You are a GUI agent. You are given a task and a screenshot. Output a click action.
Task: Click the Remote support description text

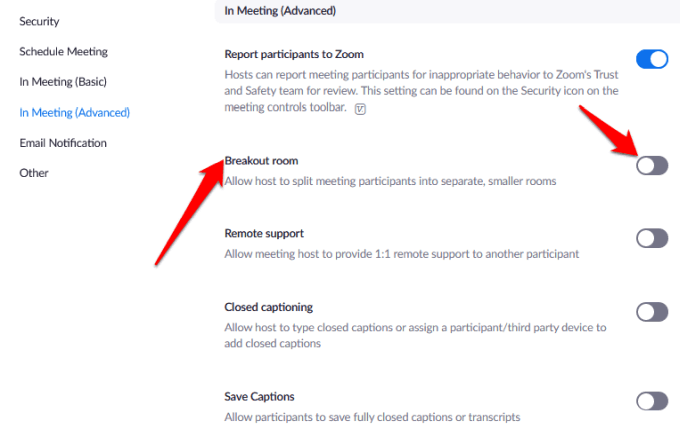[x=402, y=255]
